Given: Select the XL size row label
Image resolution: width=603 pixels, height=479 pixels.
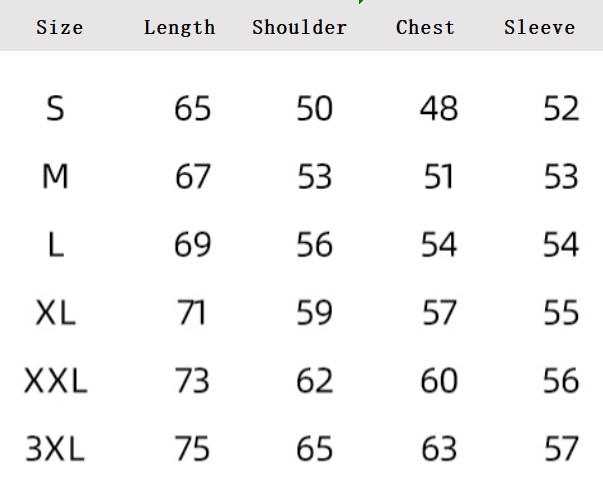Looking at the screenshot, I should (55, 312).
